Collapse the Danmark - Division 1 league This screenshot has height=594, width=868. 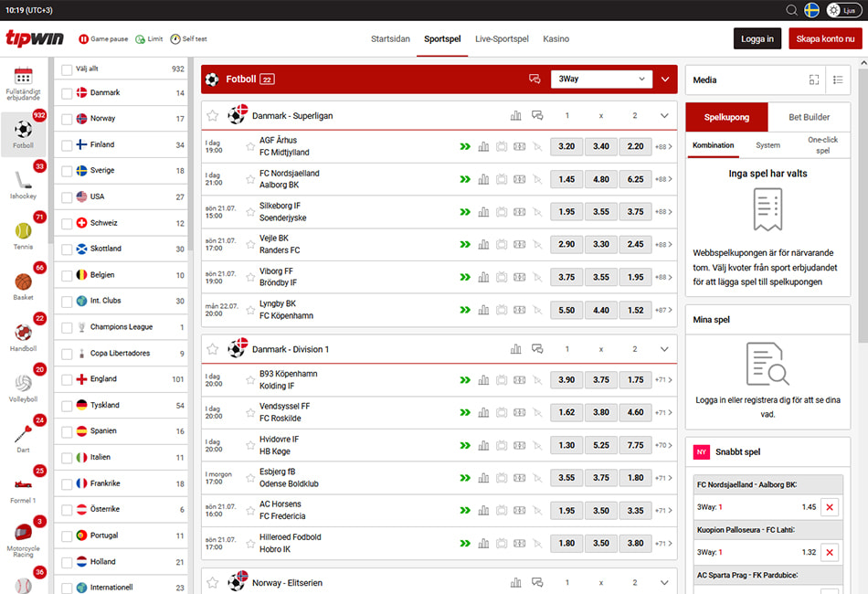click(664, 349)
